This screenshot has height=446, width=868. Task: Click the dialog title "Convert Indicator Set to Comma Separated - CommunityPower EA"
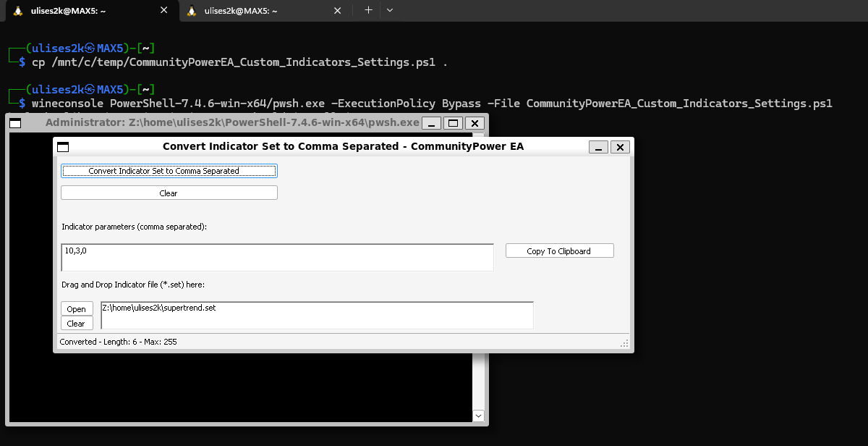344,146
